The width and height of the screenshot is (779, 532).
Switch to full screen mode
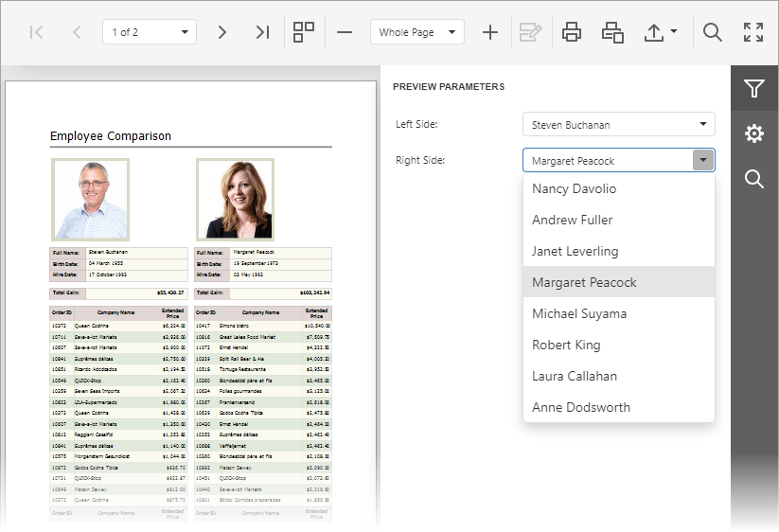753,32
